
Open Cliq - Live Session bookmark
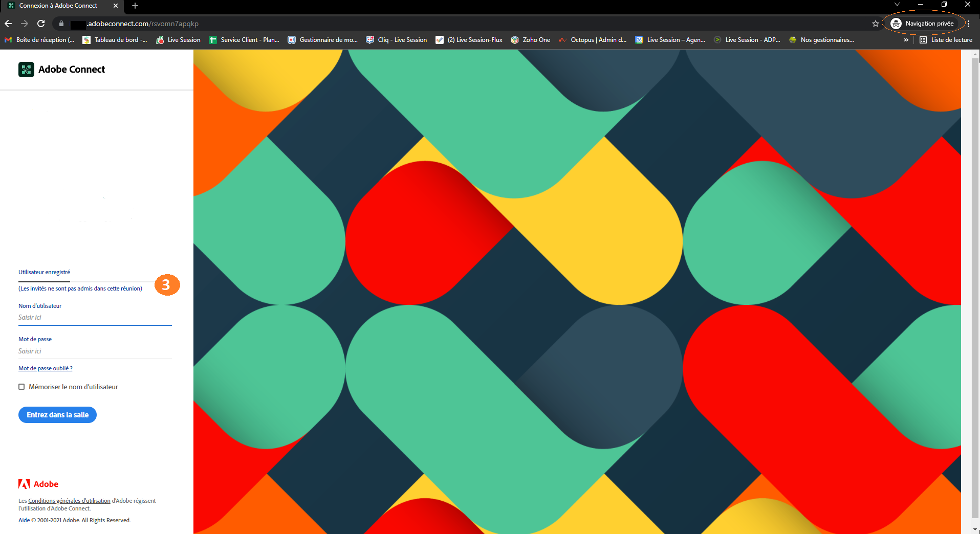397,40
